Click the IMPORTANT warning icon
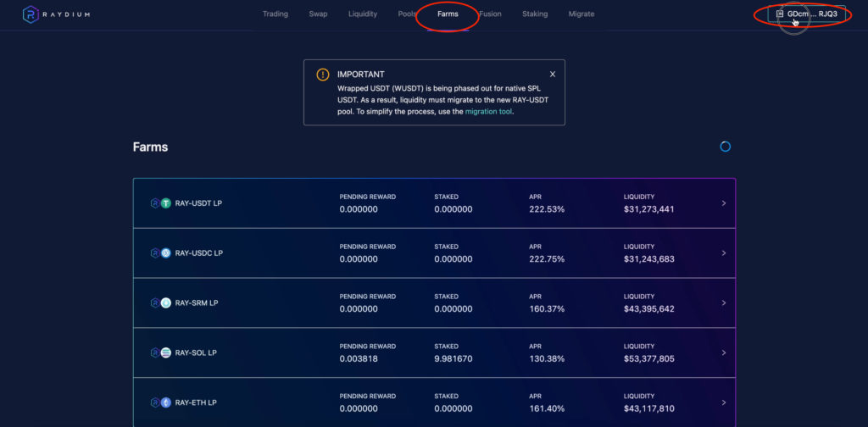Viewport: 868px width, 427px height. pyautogui.click(x=323, y=75)
